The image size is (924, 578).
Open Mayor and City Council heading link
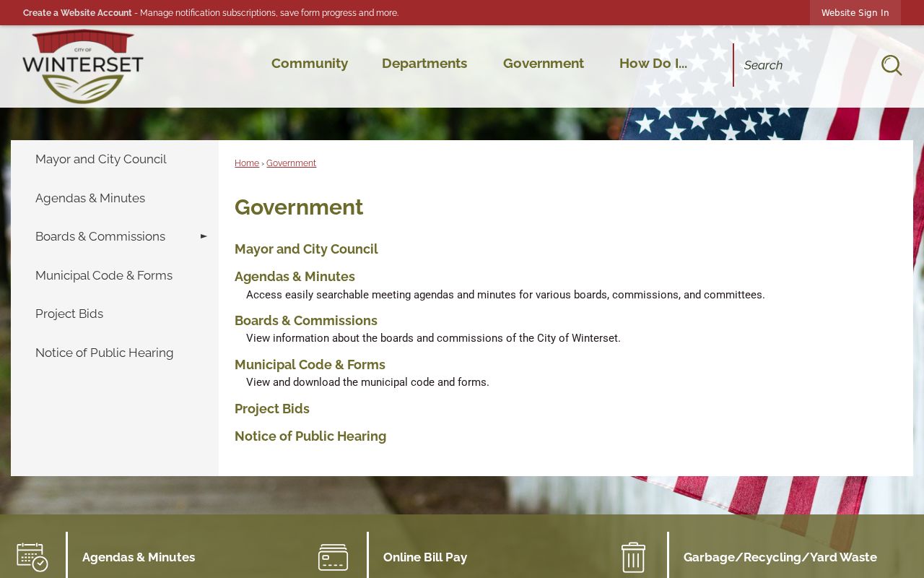[x=306, y=249]
